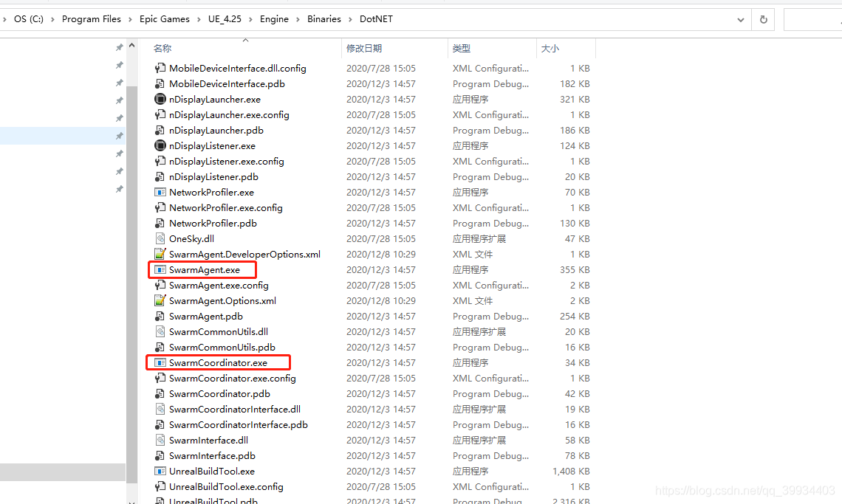Image resolution: width=842 pixels, height=504 pixels.
Task: Click the SwarmAgent.exe application icon
Action: [160, 270]
